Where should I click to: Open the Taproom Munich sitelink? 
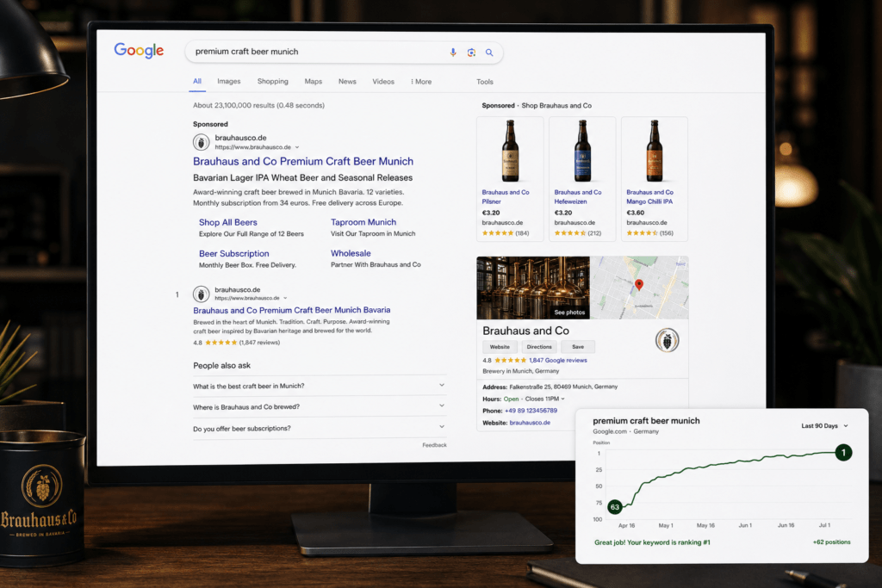(x=363, y=222)
